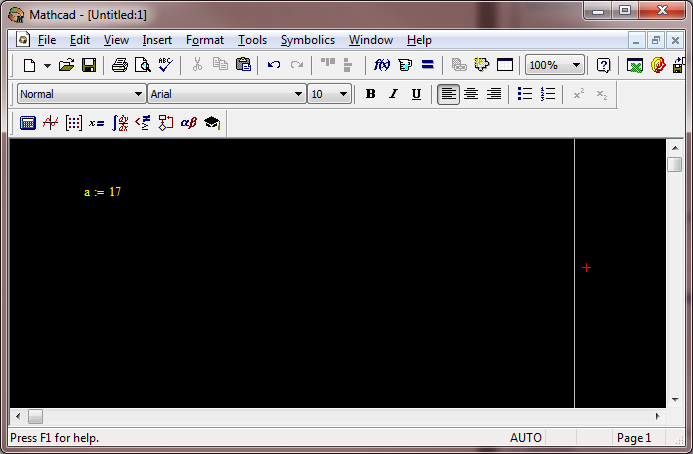Screen dimensions: 693x454
Task: Toggle bulleted list formatting
Action: (525, 94)
